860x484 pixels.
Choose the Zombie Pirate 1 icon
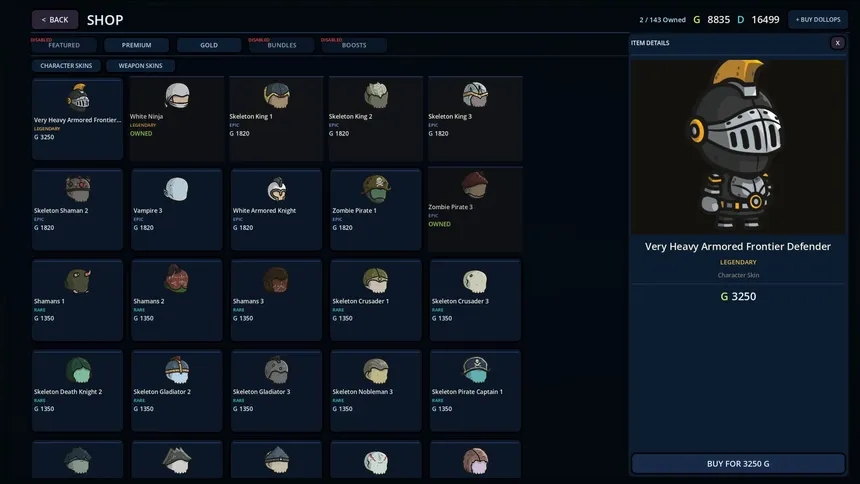pyautogui.click(x=376, y=189)
